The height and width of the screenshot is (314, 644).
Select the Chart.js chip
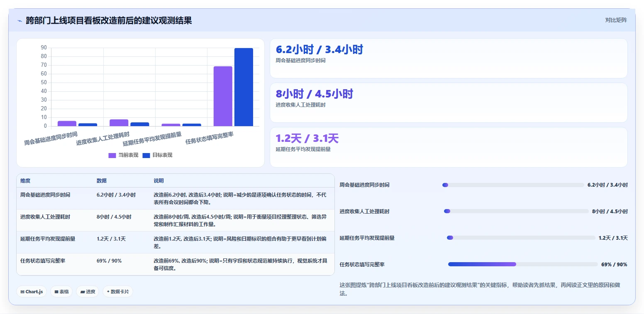32,292
